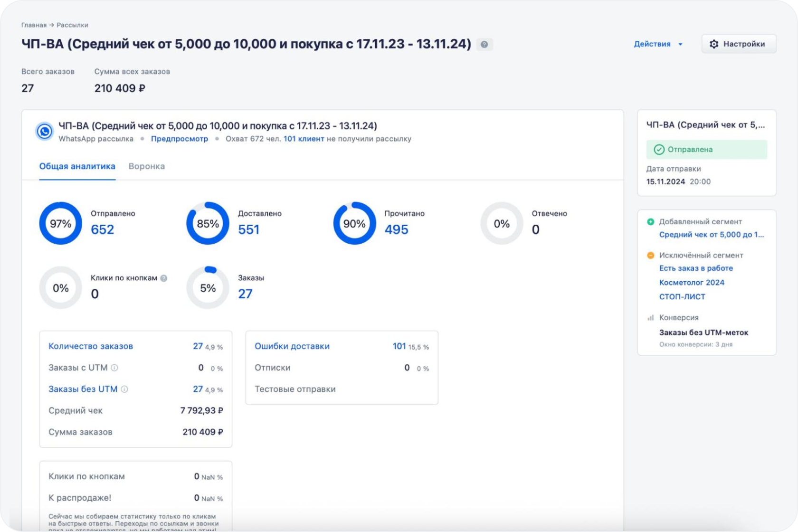This screenshot has height=532, width=798.
Task: Select the Общая аналитика tab
Action: pyautogui.click(x=77, y=166)
